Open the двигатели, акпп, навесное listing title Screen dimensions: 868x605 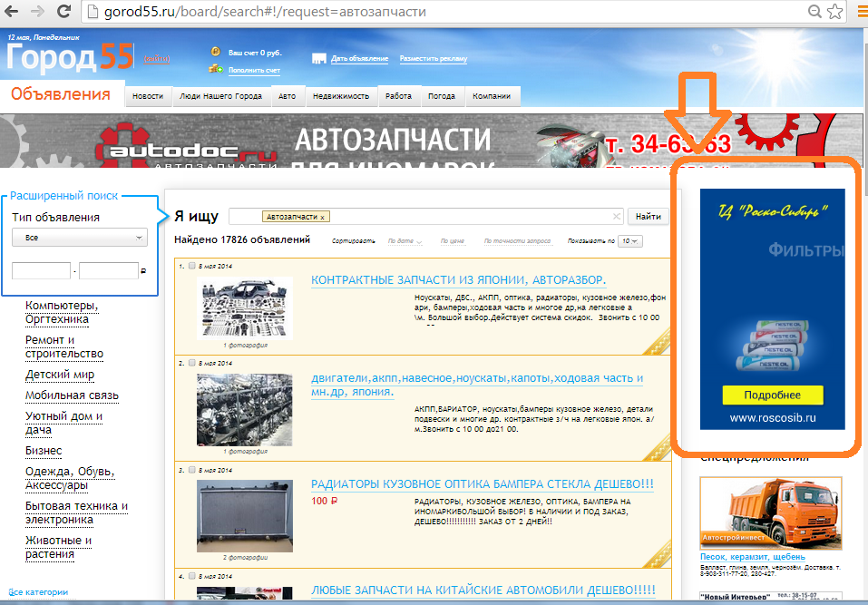coord(476,385)
